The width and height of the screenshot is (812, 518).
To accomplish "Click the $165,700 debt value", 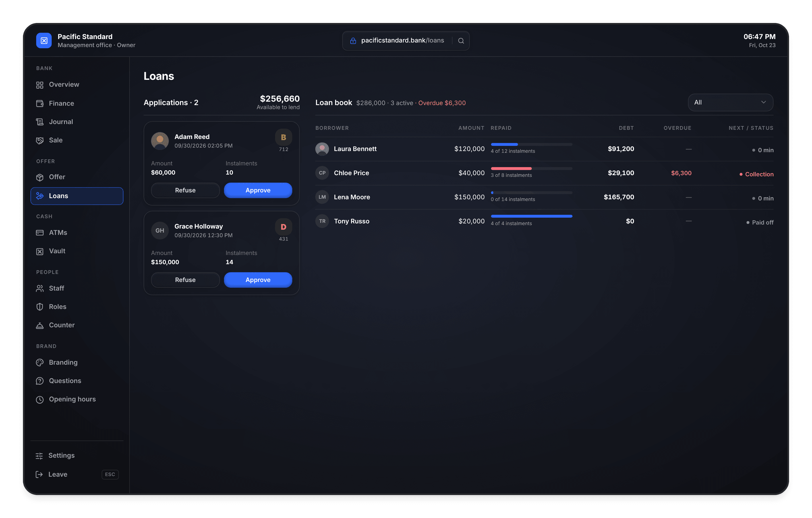I will click(619, 197).
